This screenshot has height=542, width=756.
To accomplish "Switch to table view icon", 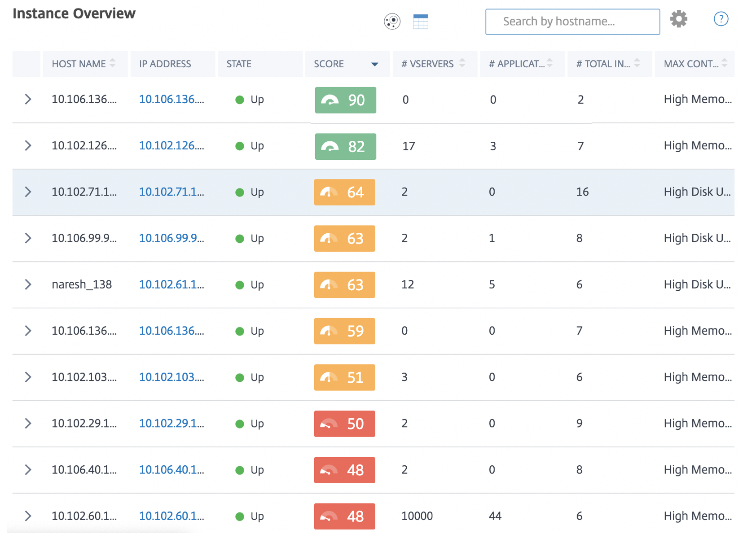I will (421, 21).
